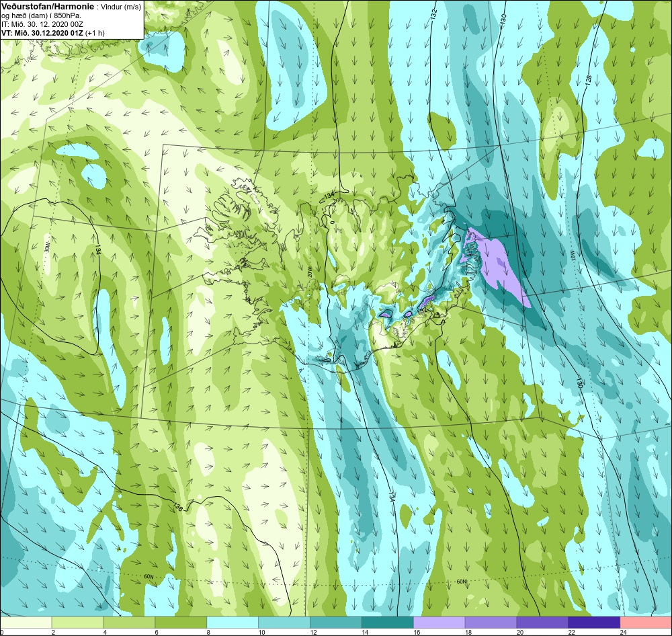This screenshot has height=636, width=672.
Task: Click the 'Vindur (m/s)' label in the header
Action: (x=120, y=7)
